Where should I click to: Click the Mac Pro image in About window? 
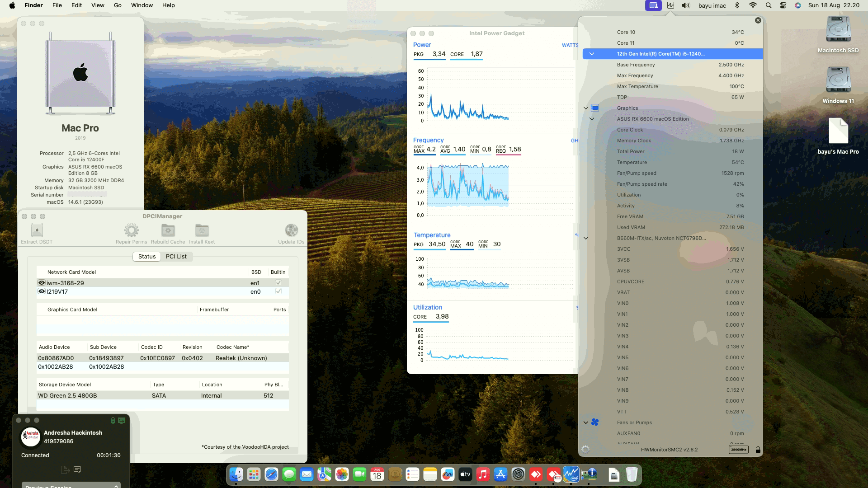[x=80, y=74]
